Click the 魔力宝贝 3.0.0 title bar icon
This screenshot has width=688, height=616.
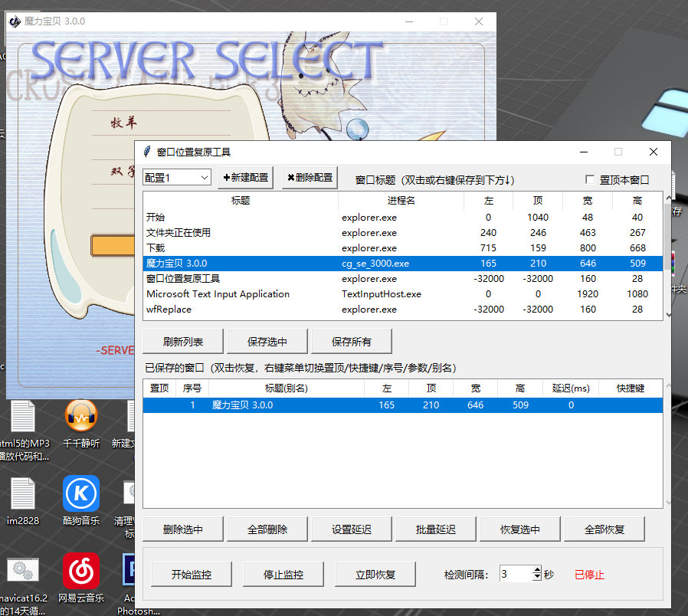point(15,21)
